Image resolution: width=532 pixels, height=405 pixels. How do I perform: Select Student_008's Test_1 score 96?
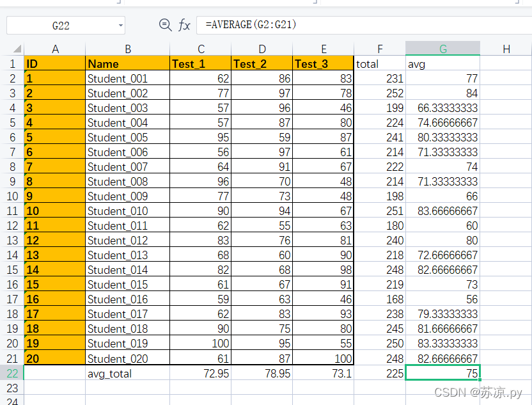(201, 181)
